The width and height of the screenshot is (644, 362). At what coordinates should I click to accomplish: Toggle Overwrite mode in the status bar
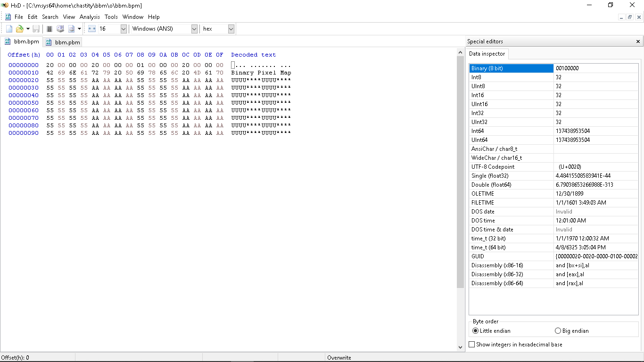coord(339,357)
